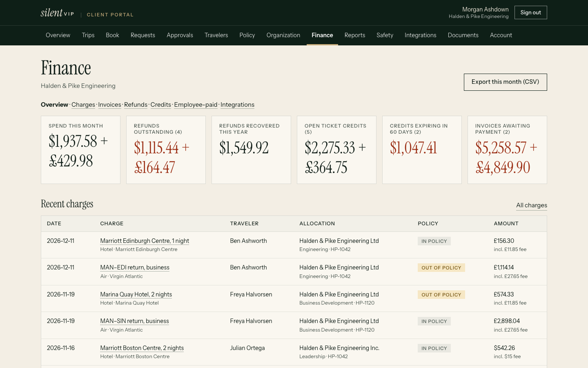Image resolution: width=588 pixels, height=368 pixels.
Task: Open the Book tab
Action: tap(112, 35)
